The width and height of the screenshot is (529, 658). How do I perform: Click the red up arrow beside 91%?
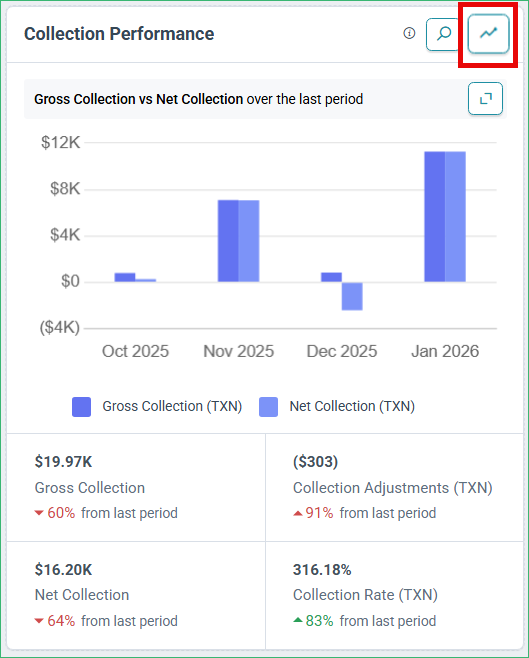297,513
